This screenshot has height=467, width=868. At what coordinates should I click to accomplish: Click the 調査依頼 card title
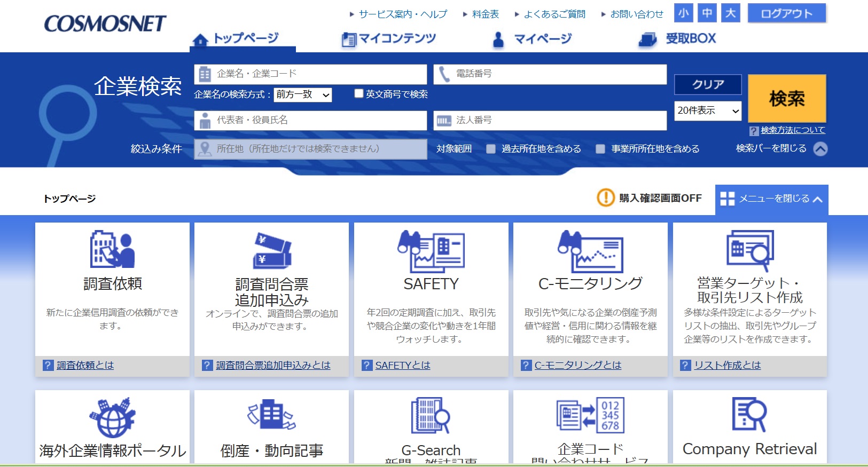coord(113,283)
